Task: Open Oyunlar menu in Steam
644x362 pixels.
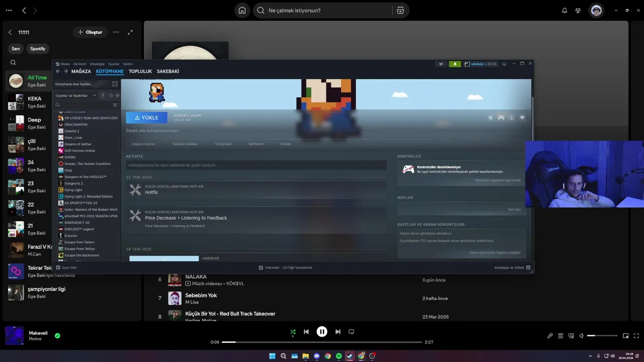Action: click(114, 64)
